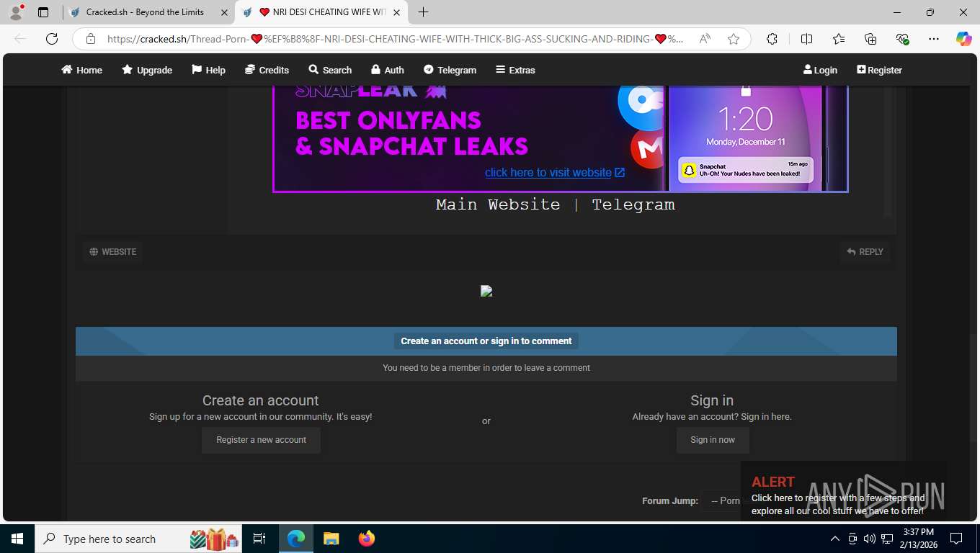Screen dimensions: 980x553
Task: Open the Help nav link
Action: point(208,70)
